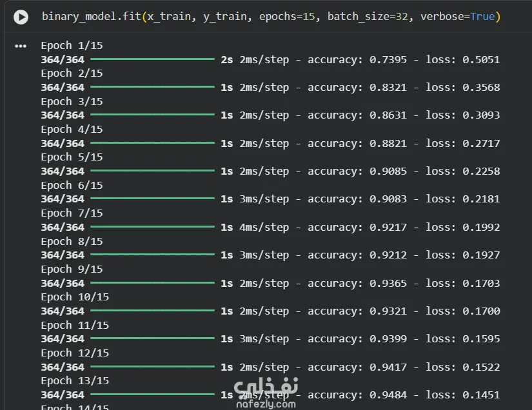The width and height of the screenshot is (532, 410).
Task: Click loss value 0.1703
Action: (x=481, y=283)
